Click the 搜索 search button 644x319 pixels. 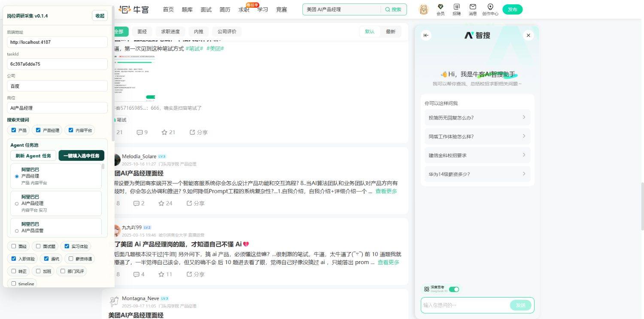pyautogui.click(x=393, y=9)
